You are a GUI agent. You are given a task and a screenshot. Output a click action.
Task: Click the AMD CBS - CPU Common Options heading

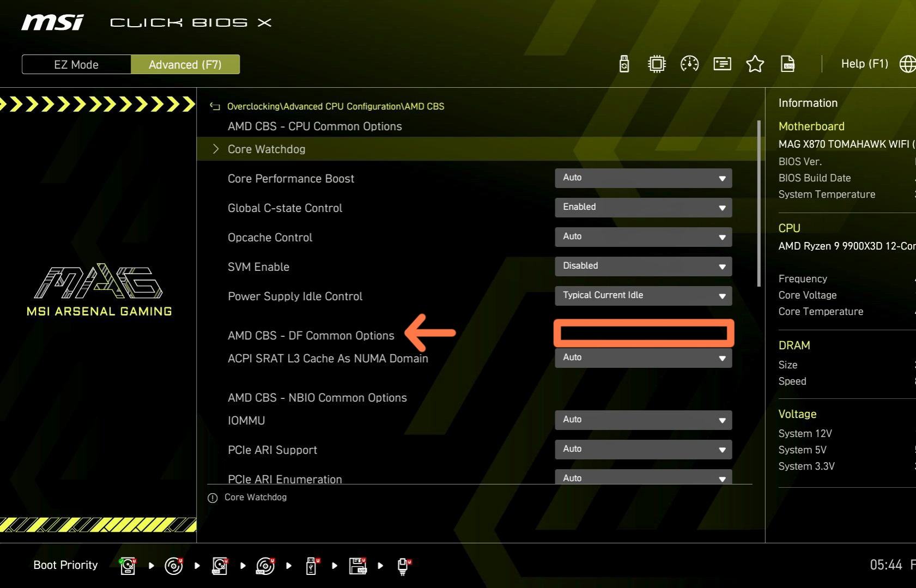pos(315,126)
